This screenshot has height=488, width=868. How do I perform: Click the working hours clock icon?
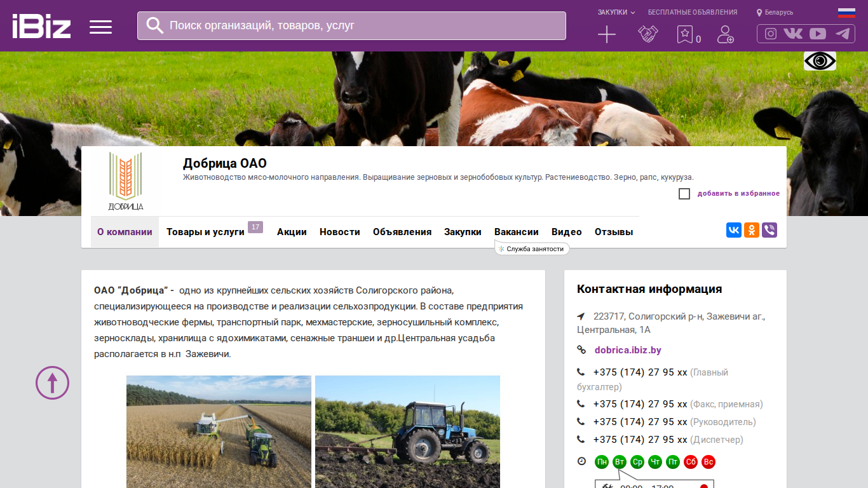581,461
